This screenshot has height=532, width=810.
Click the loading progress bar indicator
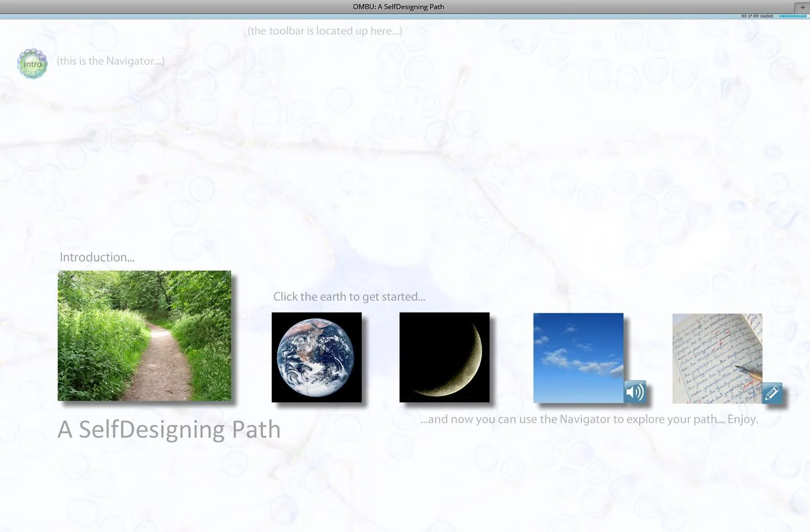pyautogui.click(x=793, y=16)
